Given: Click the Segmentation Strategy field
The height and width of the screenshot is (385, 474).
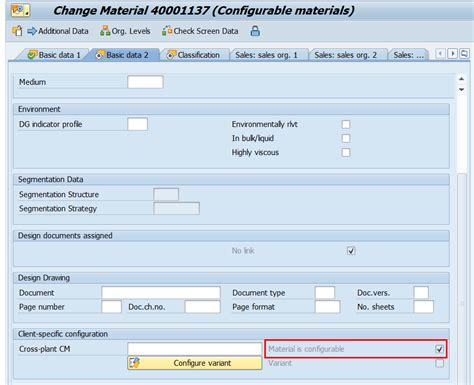Looking at the screenshot, I should 176,209.
